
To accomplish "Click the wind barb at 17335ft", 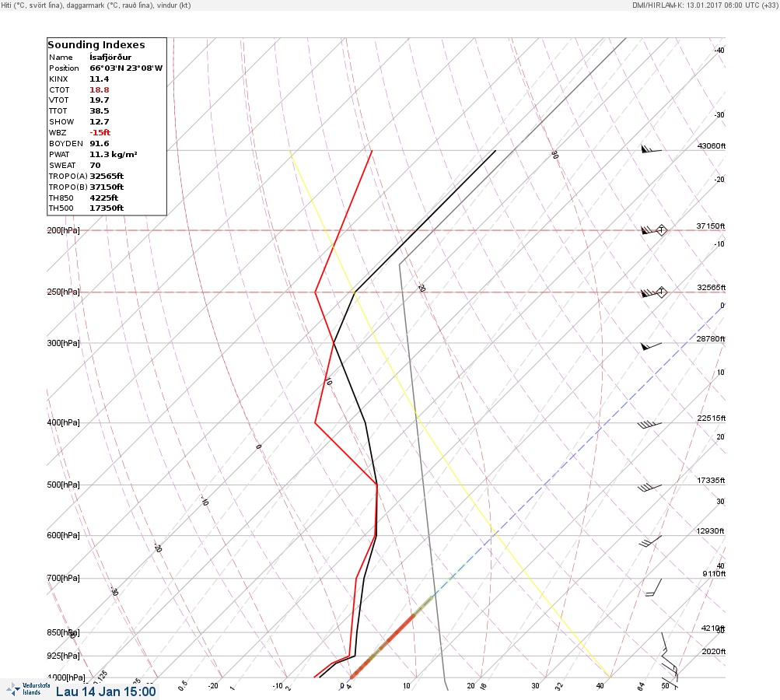I will tap(649, 488).
